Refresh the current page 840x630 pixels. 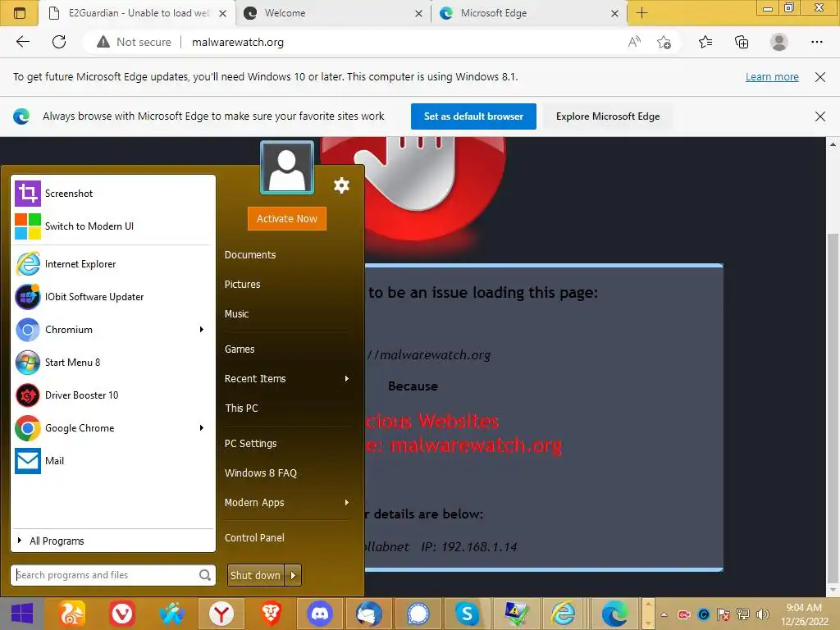[x=59, y=42]
